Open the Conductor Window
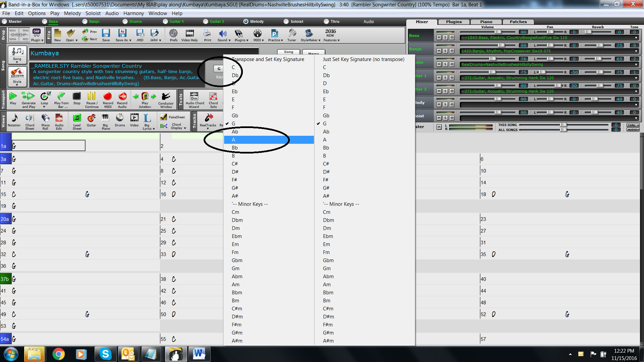The height and width of the screenshot is (362, 644). tap(166, 100)
